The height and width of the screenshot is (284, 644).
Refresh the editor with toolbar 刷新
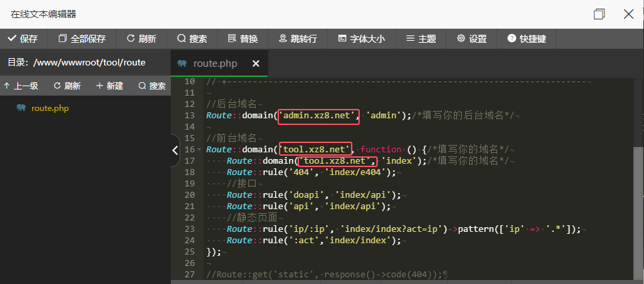click(x=141, y=39)
